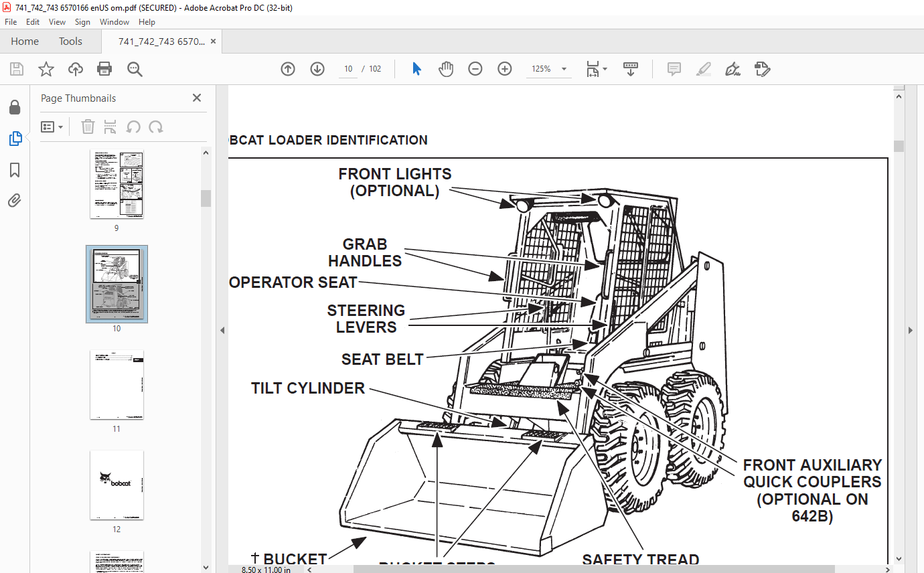Rotate pages clockwise
The height and width of the screenshot is (573, 924).
coord(156,127)
